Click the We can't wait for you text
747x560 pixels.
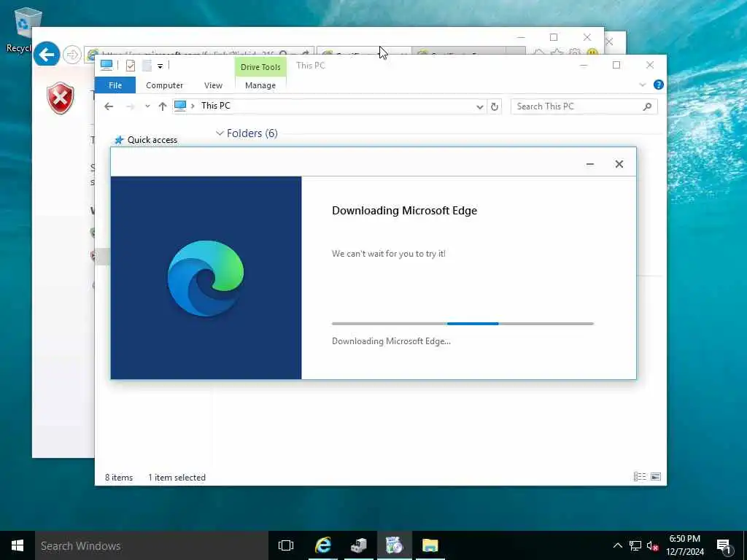pyautogui.click(x=389, y=254)
